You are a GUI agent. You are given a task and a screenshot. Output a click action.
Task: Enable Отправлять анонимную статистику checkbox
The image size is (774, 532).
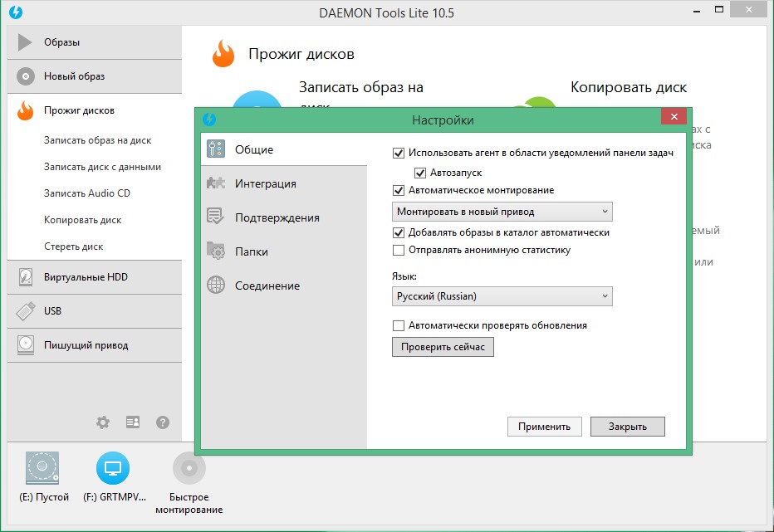399,250
